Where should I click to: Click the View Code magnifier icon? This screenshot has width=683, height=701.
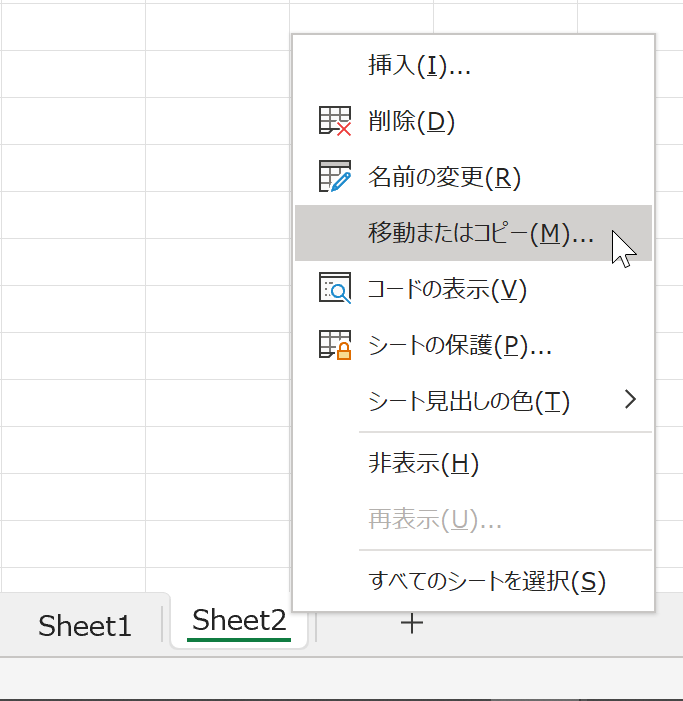[335, 288]
